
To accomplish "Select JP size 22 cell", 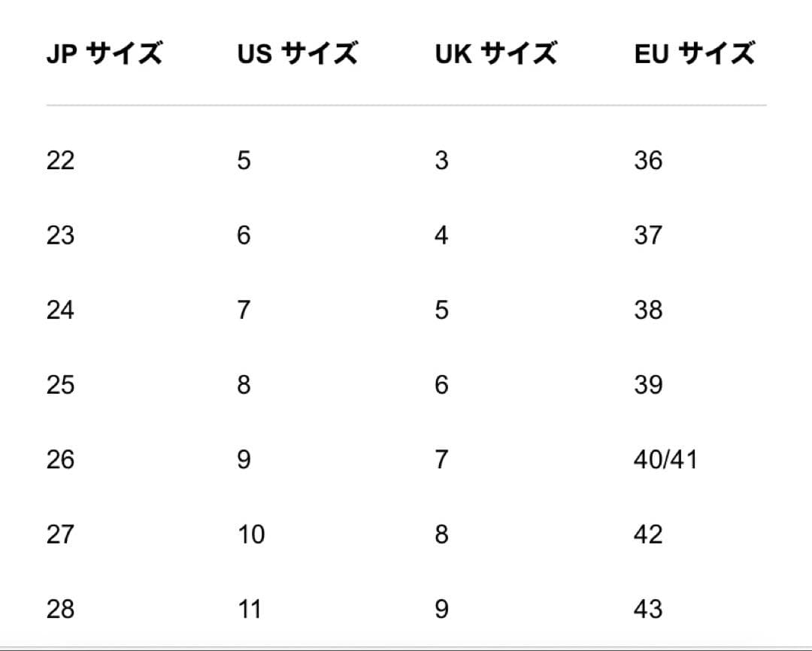I will point(60,160).
